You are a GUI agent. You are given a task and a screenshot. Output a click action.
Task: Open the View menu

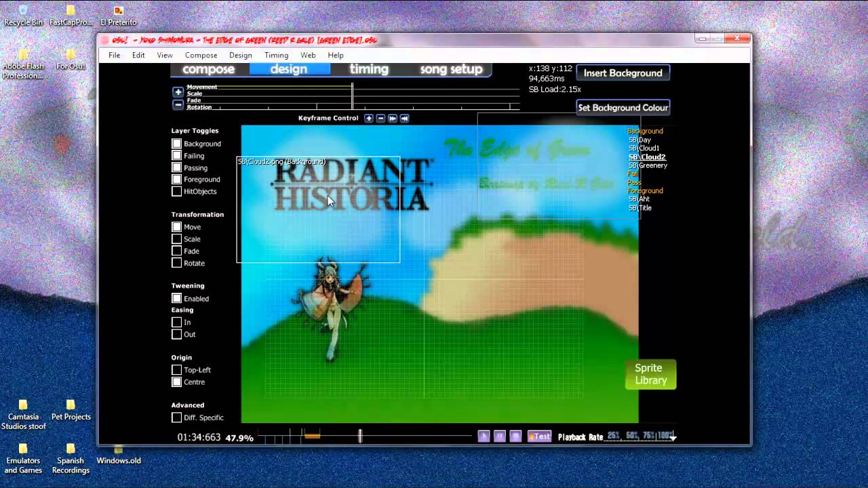click(165, 55)
